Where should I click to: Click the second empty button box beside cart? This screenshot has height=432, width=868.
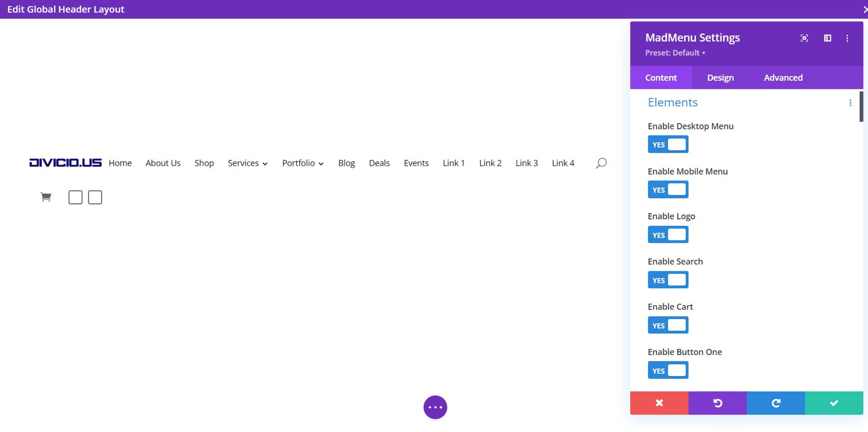[95, 197]
